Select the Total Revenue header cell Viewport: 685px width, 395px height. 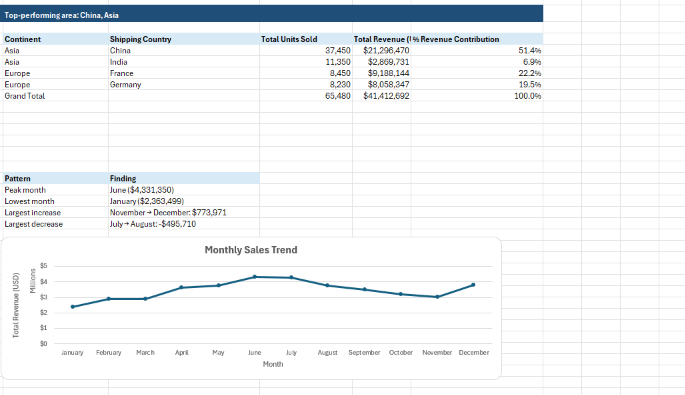[382, 39]
